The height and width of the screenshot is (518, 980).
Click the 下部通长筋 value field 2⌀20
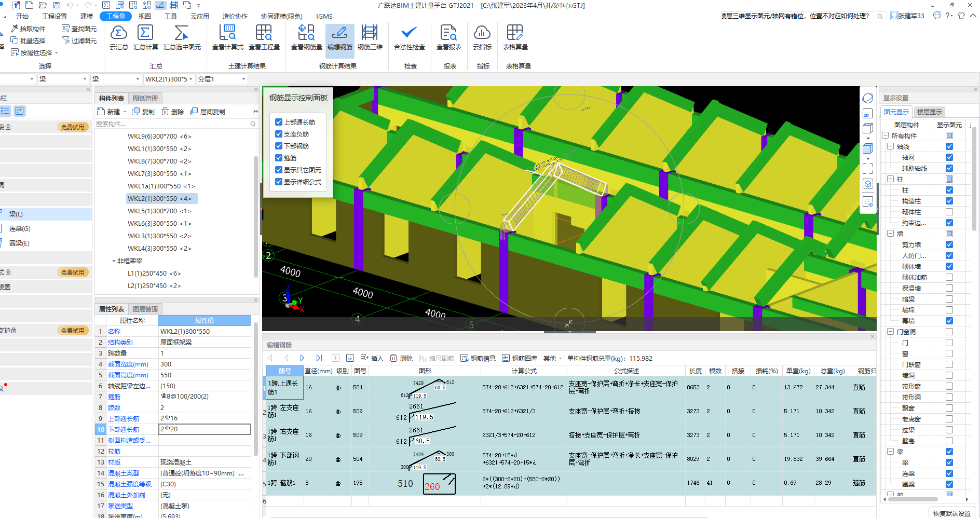pyautogui.click(x=205, y=429)
